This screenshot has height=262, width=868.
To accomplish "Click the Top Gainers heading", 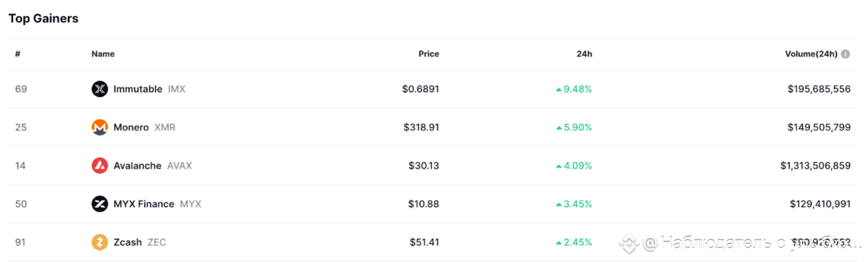I will click(x=43, y=18).
